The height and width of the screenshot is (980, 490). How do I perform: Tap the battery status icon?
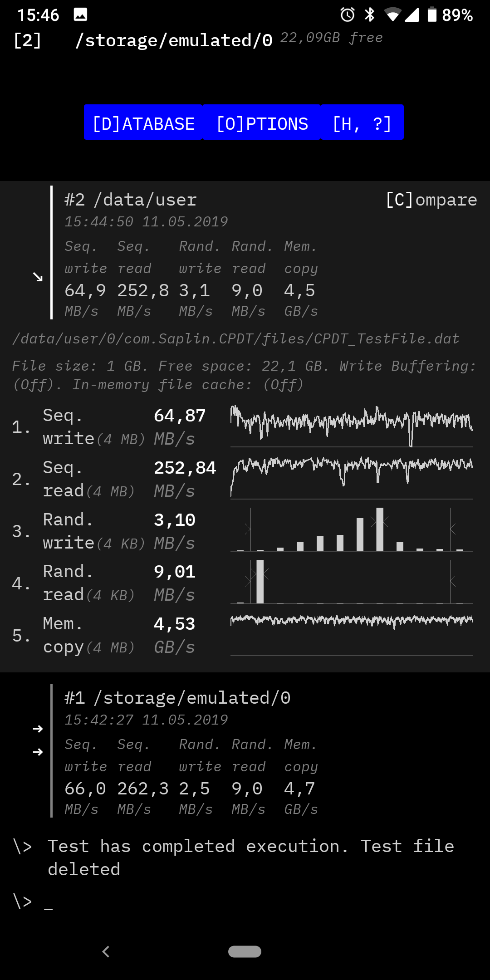[432, 15]
